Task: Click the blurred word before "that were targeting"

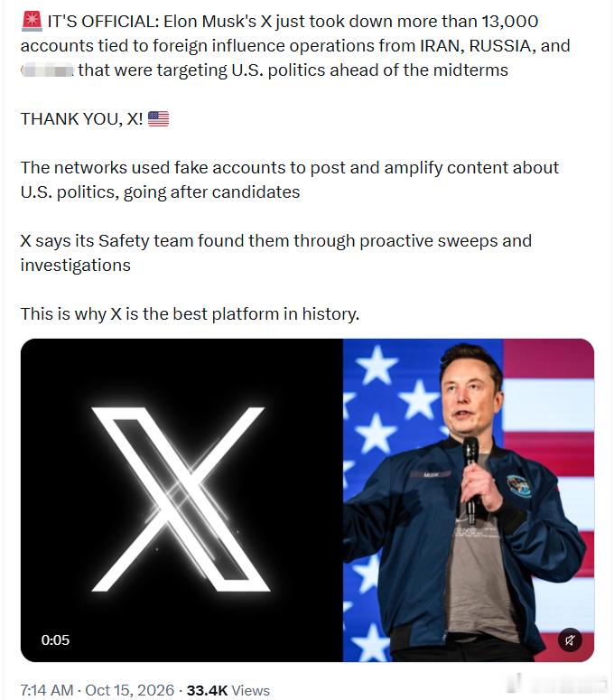Action: coord(47,70)
